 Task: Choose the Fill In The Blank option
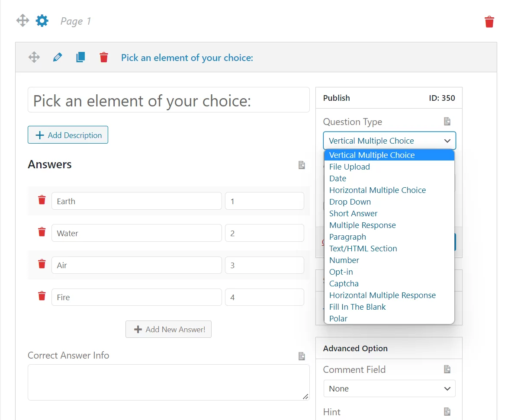click(x=357, y=307)
